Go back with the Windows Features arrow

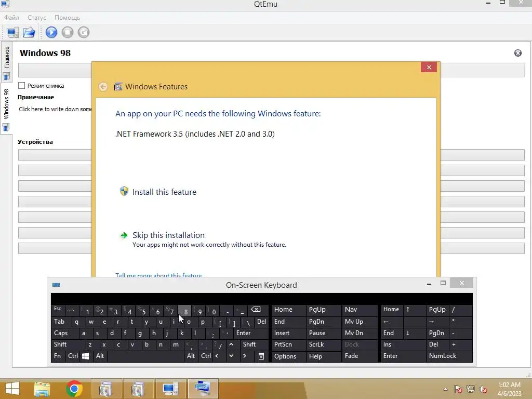click(103, 87)
